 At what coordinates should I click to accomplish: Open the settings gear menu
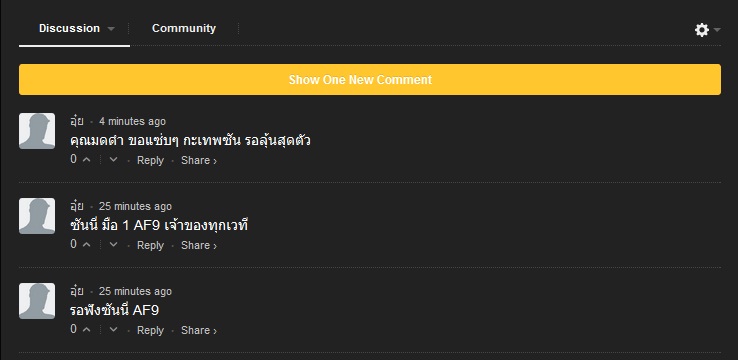point(701,30)
